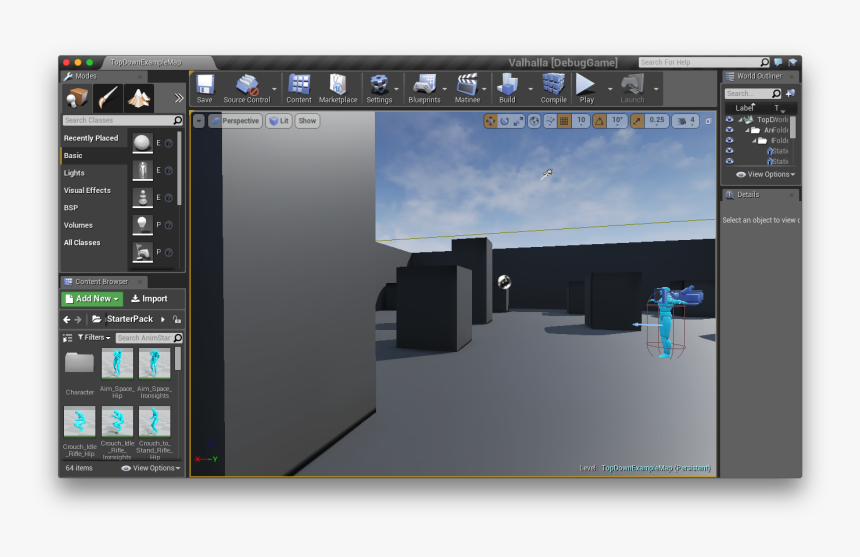Click the Lit view mode button
The width and height of the screenshot is (860, 557).
pos(279,121)
